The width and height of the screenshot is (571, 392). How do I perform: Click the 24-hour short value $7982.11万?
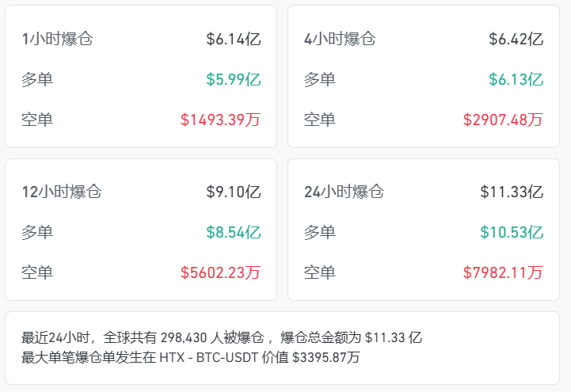(x=503, y=272)
